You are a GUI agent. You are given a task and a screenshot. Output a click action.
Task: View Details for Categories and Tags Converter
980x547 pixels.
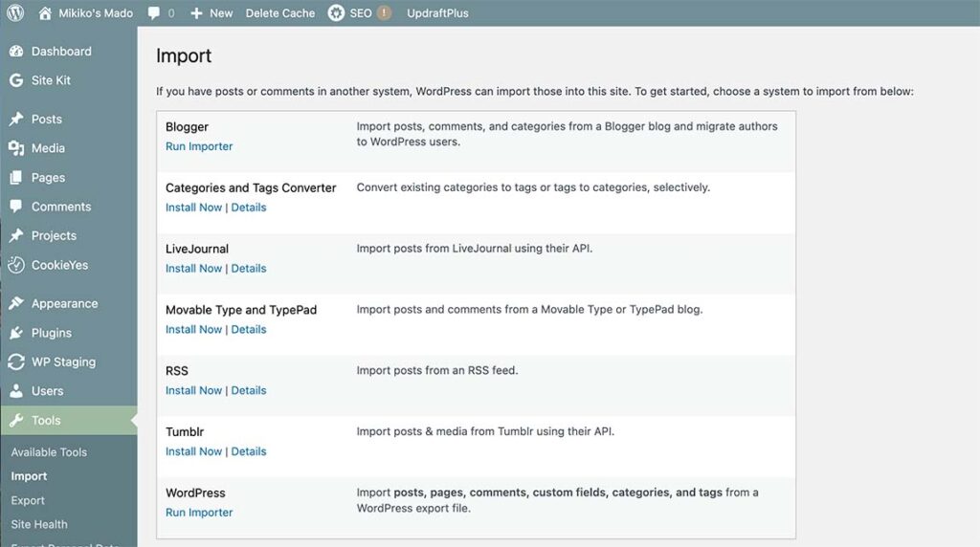249,208
